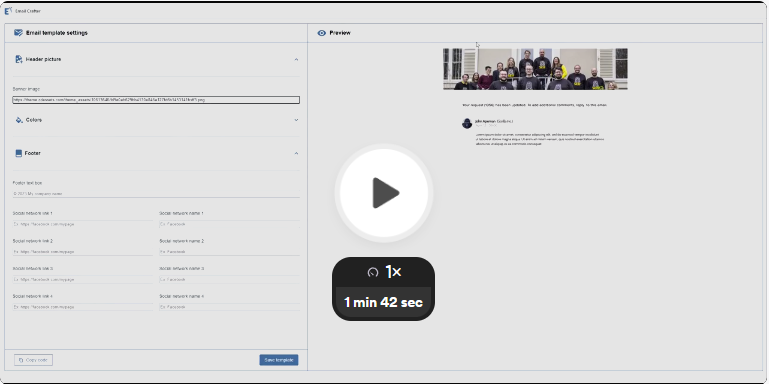The image size is (769, 384).
Task: Click the commenter avatar in email preview
Action: tap(467, 123)
